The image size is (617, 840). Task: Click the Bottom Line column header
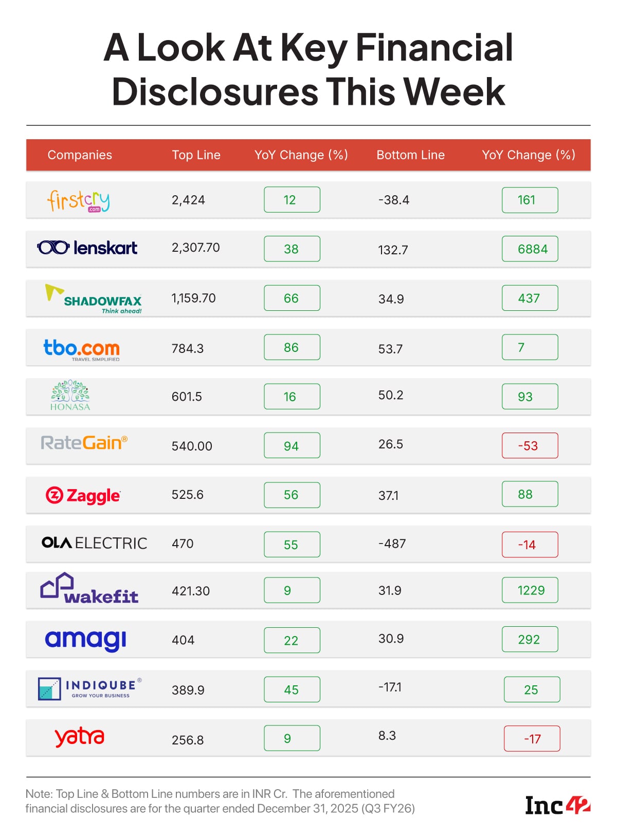pyautogui.click(x=410, y=155)
